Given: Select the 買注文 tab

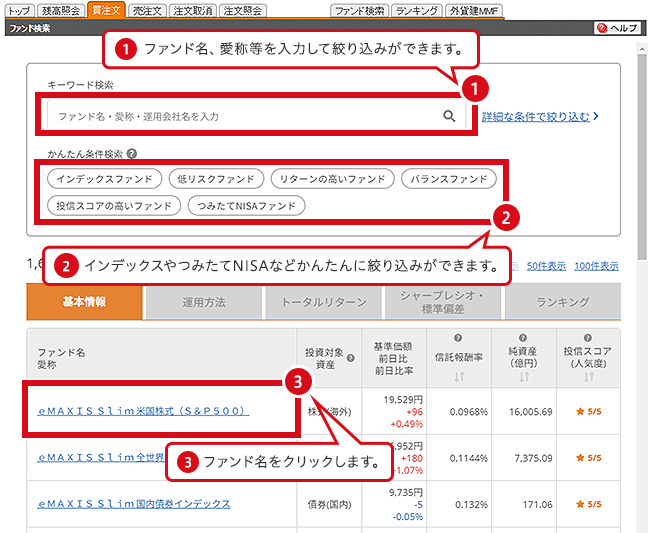Looking at the screenshot, I should (106, 10).
